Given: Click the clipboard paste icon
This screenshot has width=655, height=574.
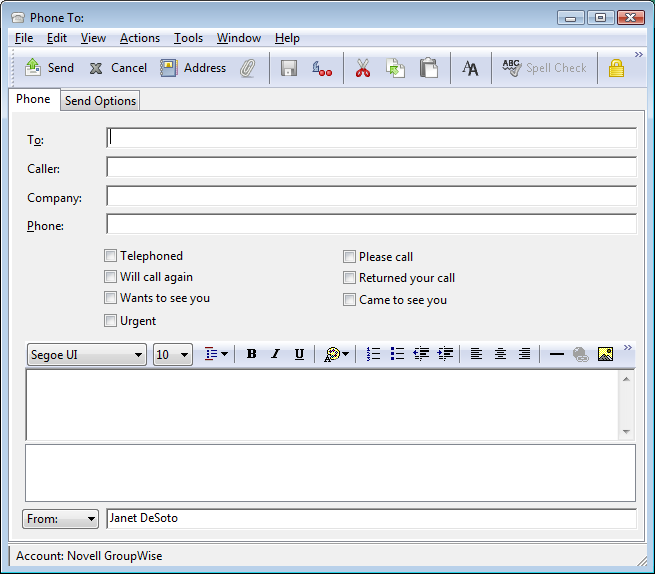Looking at the screenshot, I should pyautogui.click(x=429, y=68).
